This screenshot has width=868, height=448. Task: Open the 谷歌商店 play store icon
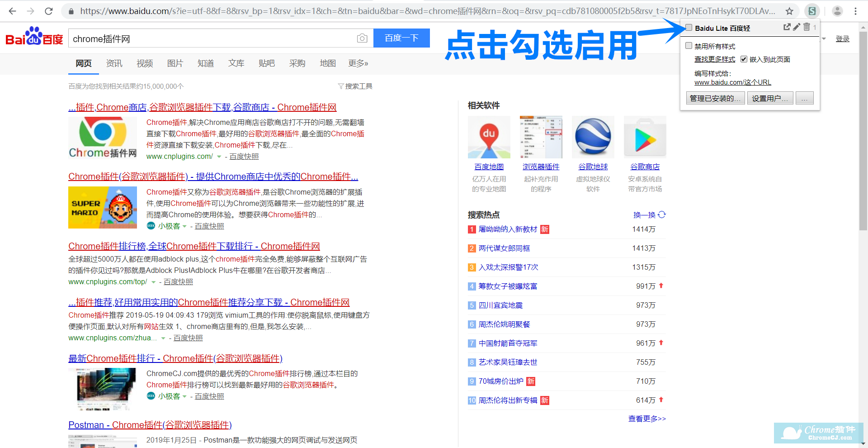coord(645,137)
